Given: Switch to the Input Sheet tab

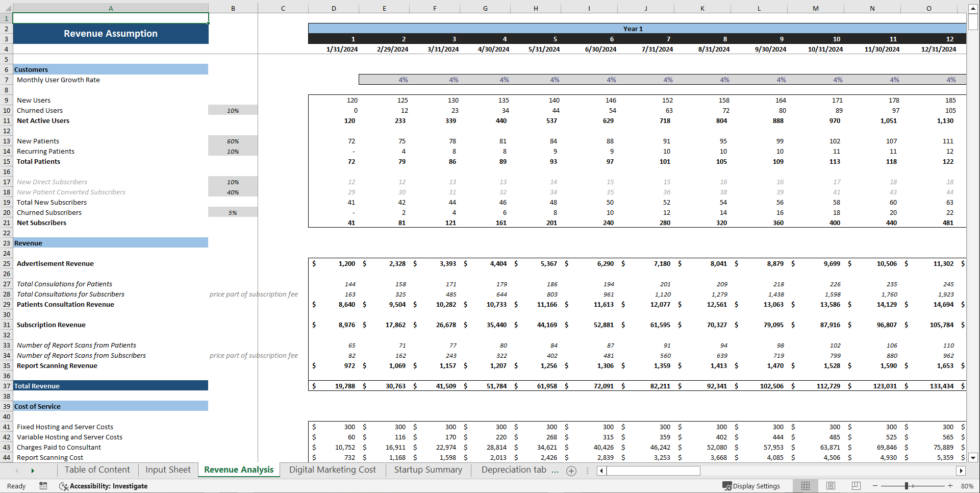Looking at the screenshot, I should coord(168,470).
